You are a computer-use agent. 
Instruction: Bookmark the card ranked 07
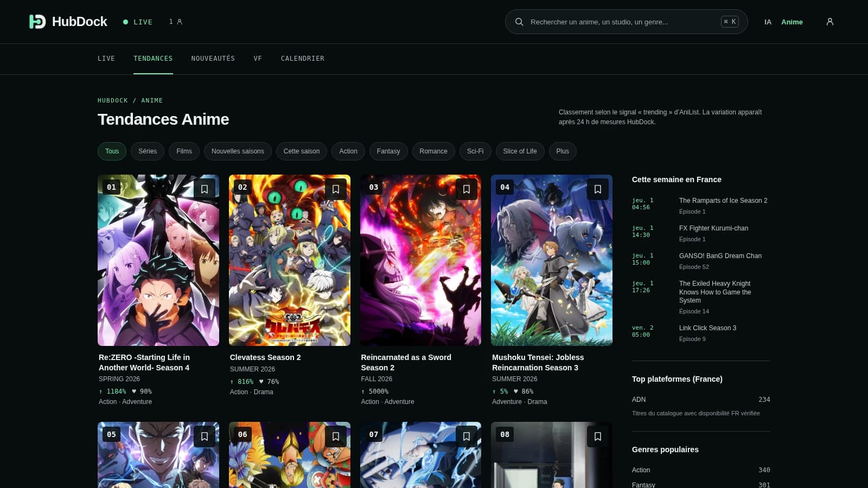(467, 436)
